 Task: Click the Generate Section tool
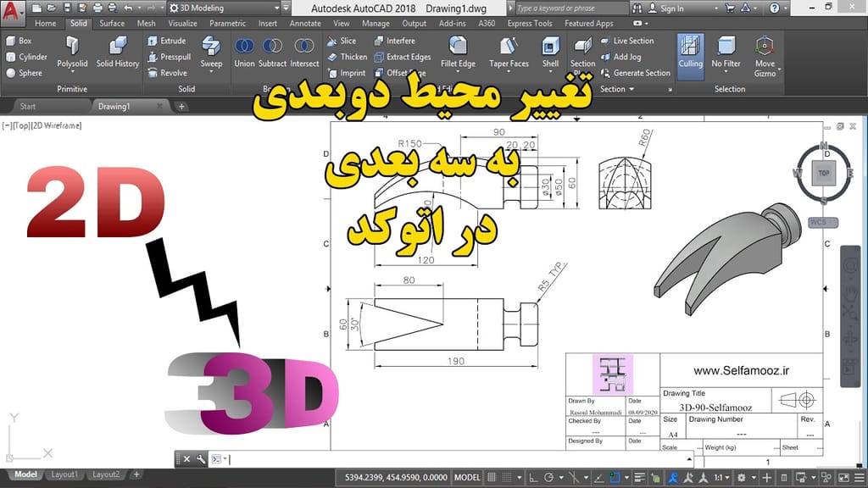pos(636,73)
